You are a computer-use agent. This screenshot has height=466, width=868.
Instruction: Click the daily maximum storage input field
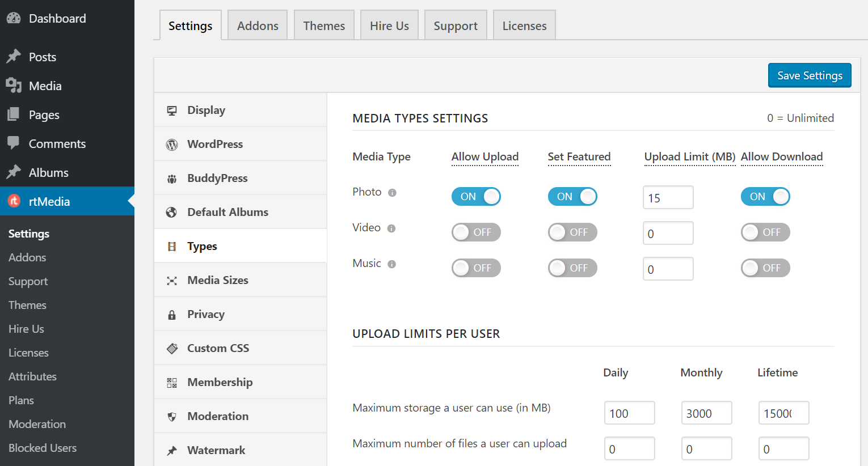(x=629, y=413)
